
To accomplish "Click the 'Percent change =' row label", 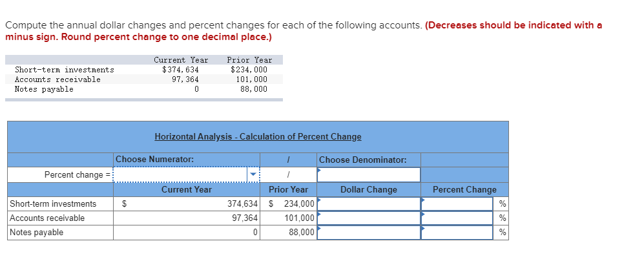I will click(x=78, y=174).
